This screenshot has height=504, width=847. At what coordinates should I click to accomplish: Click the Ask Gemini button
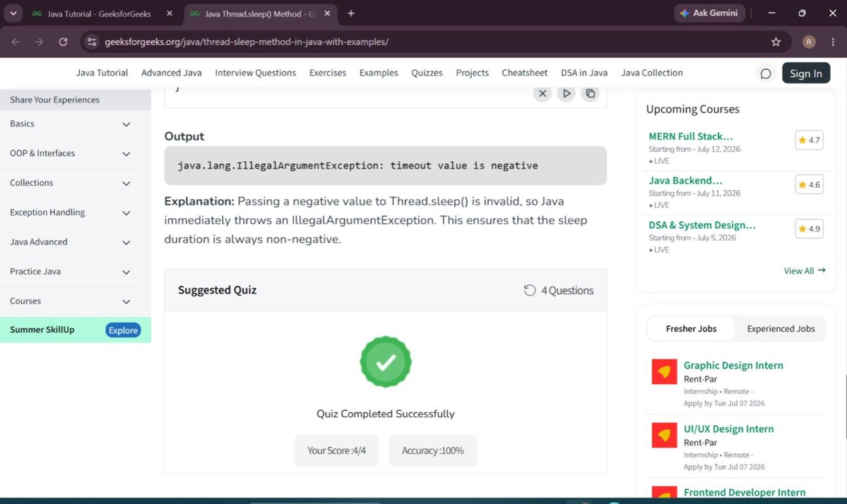tap(709, 13)
